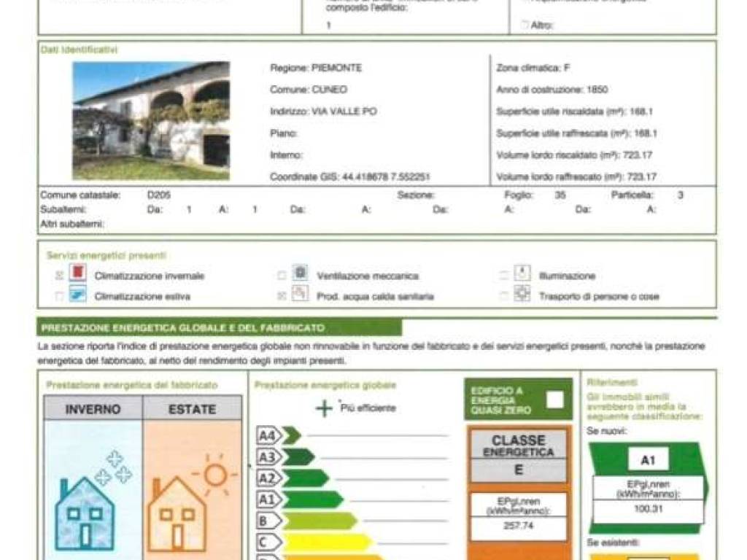Select the Trasporto di persone o cose icon
The height and width of the screenshot is (560, 747).
point(522,295)
